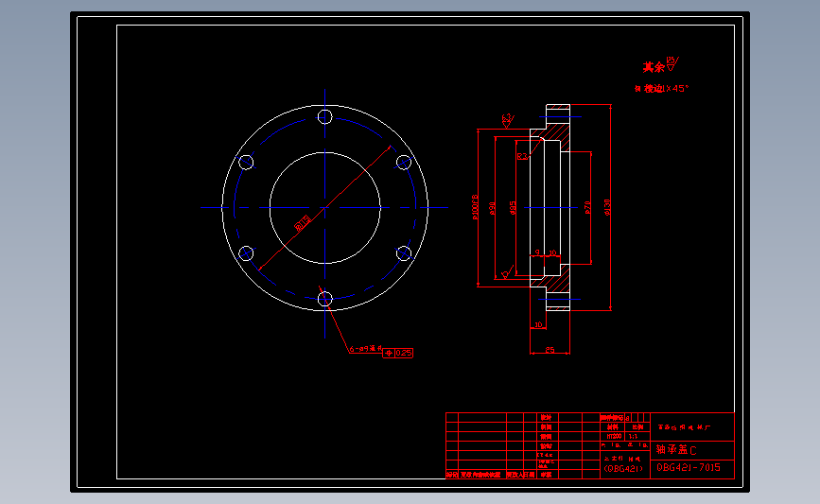Select the φ130 outer diameter dimension
Screen dimensions: 820x504
(606, 207)
